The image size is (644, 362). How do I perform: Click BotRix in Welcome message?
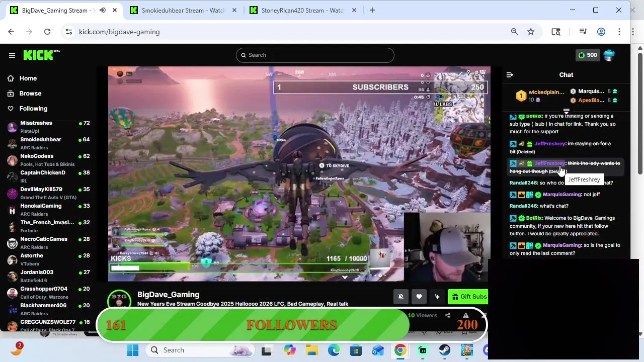click(x=534, y=218)
